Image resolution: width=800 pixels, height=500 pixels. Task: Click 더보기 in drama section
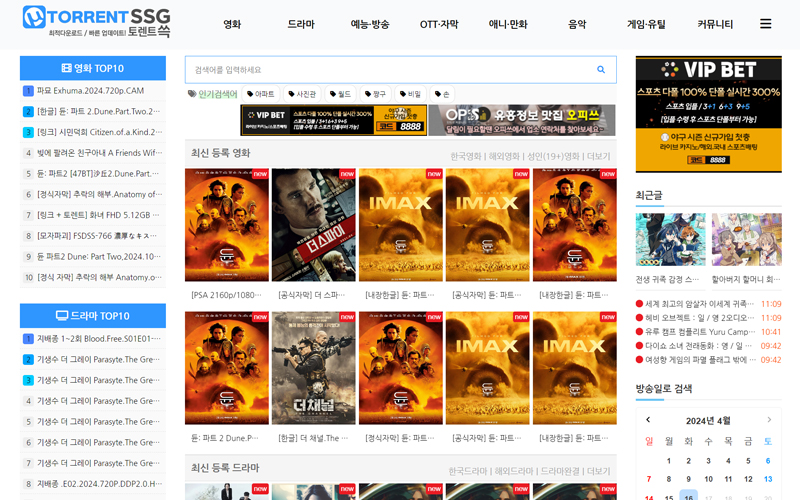point(598,471)
